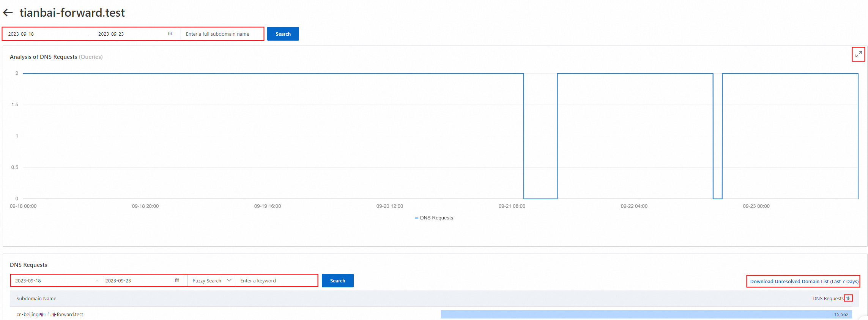Open calendar icon in DNS Requests date range
This screenshot has width=868, height=320.
coord(177,281)
